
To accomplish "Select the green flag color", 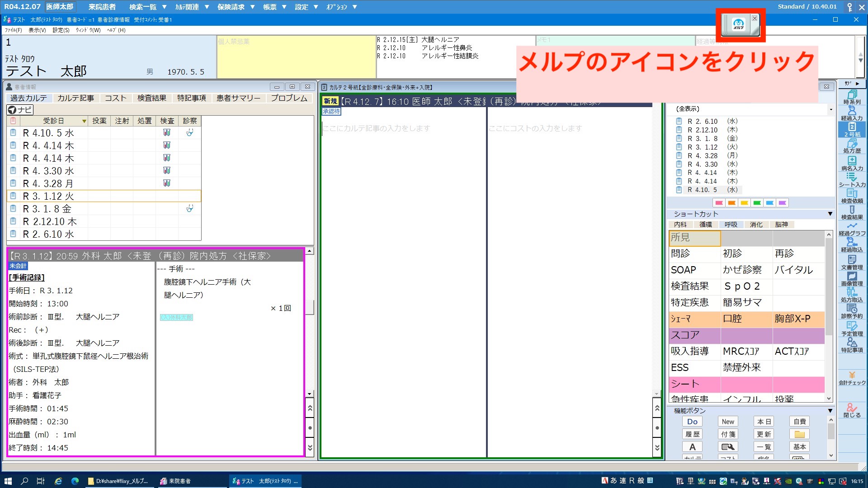I will pyautogui.click(x=757, y=203).
